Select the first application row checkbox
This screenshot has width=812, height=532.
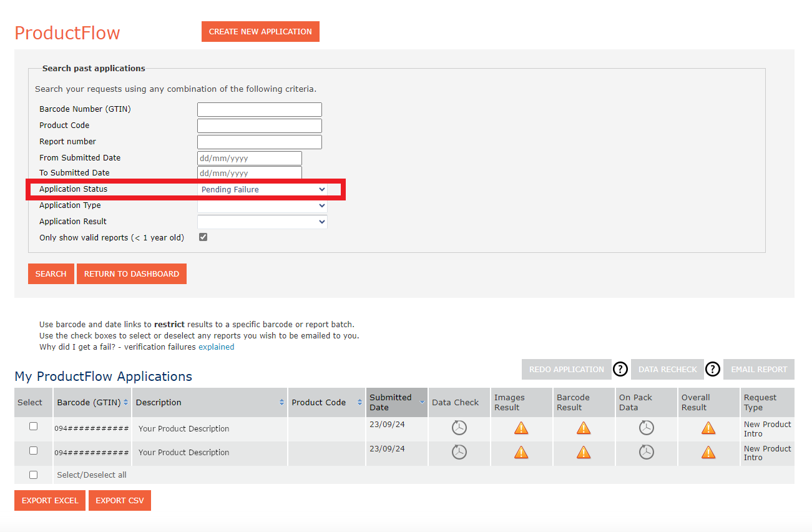pos(34,426)
